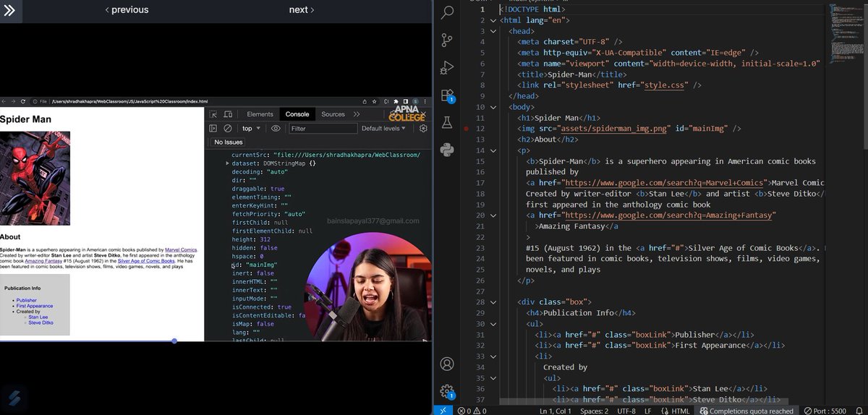Open the Testing flask view
The image size is (868, 415).
[447, 123]
